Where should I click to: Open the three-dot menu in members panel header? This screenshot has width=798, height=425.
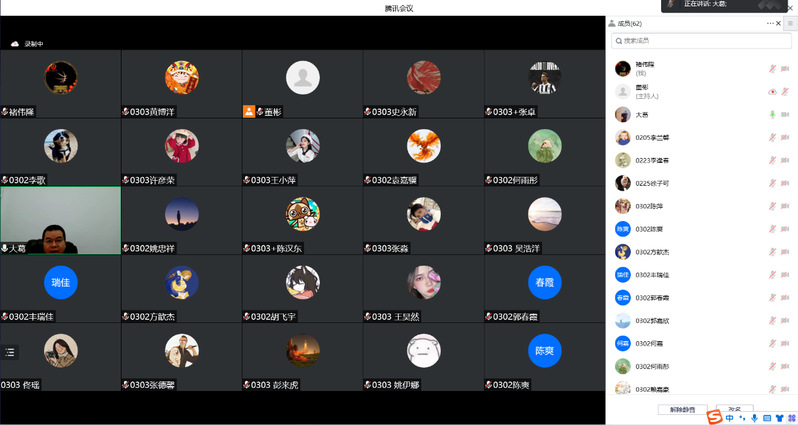point(770,23)
